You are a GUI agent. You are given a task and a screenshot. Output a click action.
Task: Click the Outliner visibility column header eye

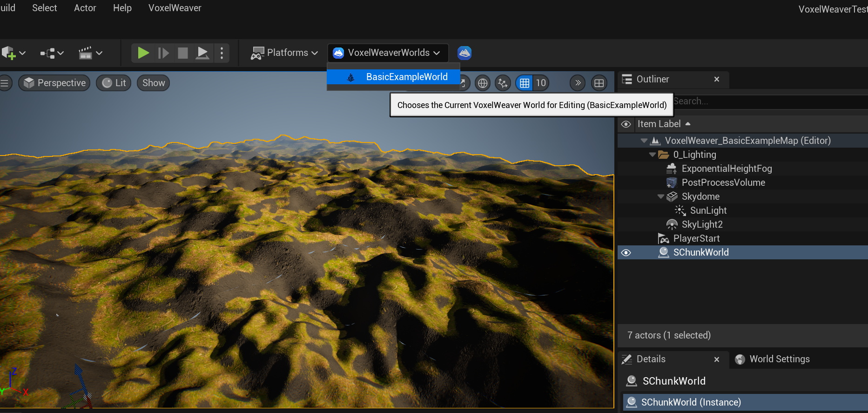coord(626,124)
